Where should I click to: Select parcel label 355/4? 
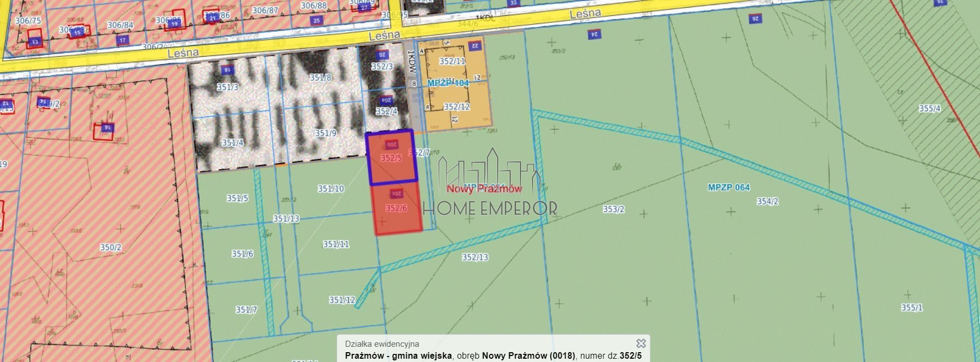(930, 108)
